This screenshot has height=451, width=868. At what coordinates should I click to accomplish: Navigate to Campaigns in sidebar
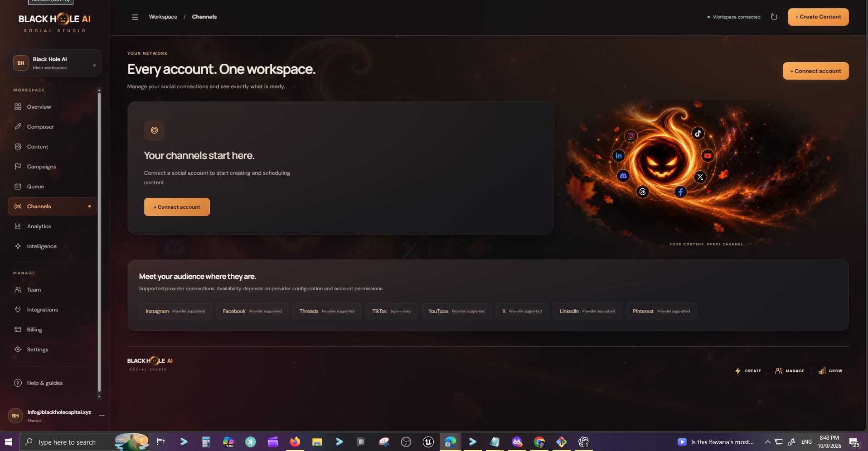(52, 167)
